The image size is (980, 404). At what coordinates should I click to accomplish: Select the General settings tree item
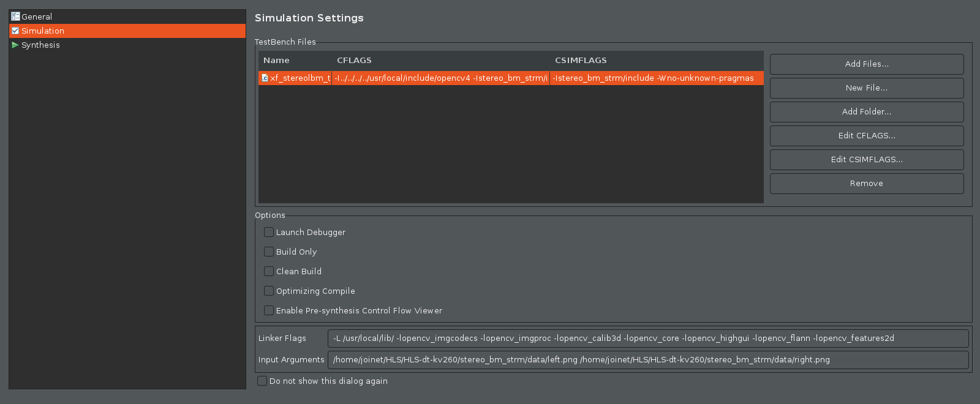tap(127, 17)
